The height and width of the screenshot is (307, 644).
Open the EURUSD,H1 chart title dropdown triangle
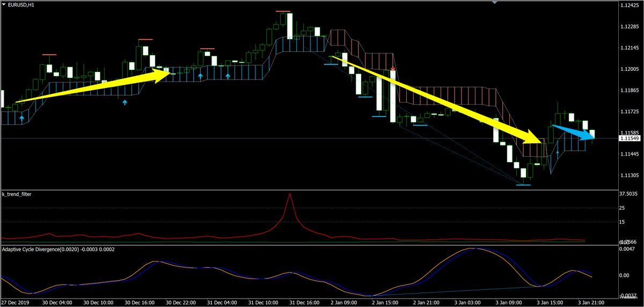(x=4, y=4)
